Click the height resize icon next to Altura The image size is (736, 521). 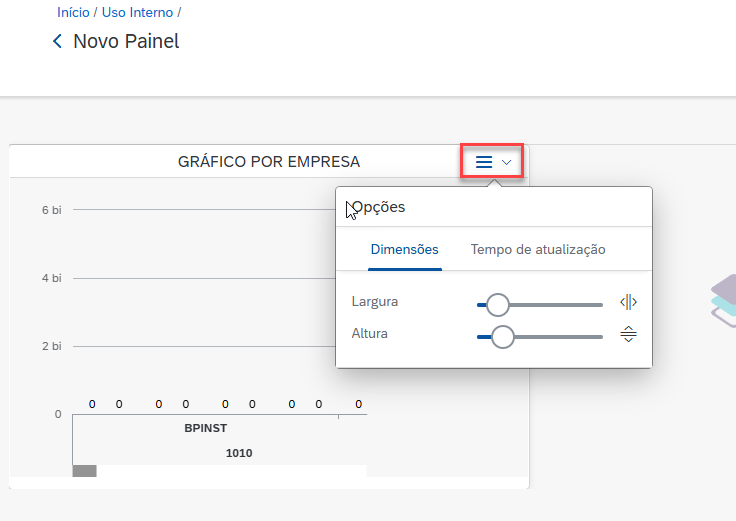pos(628,335)
